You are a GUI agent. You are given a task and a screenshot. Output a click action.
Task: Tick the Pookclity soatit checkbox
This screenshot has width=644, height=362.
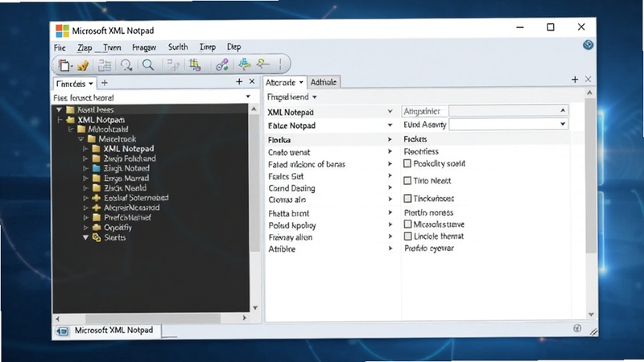[x=407, y=163]
